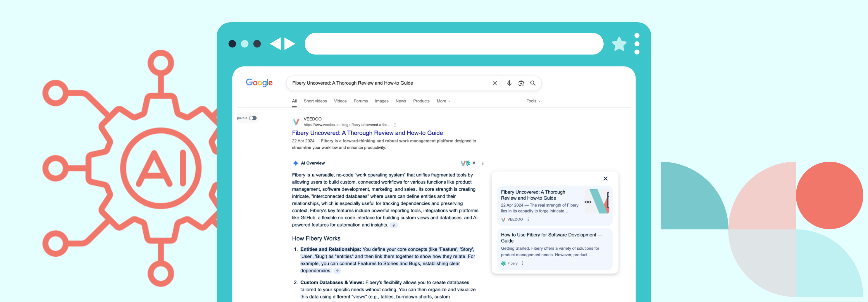The width and height of the screenshot is (868, 302).
Task: Switch to the News search tab
Action: click(x=401, y=101)
